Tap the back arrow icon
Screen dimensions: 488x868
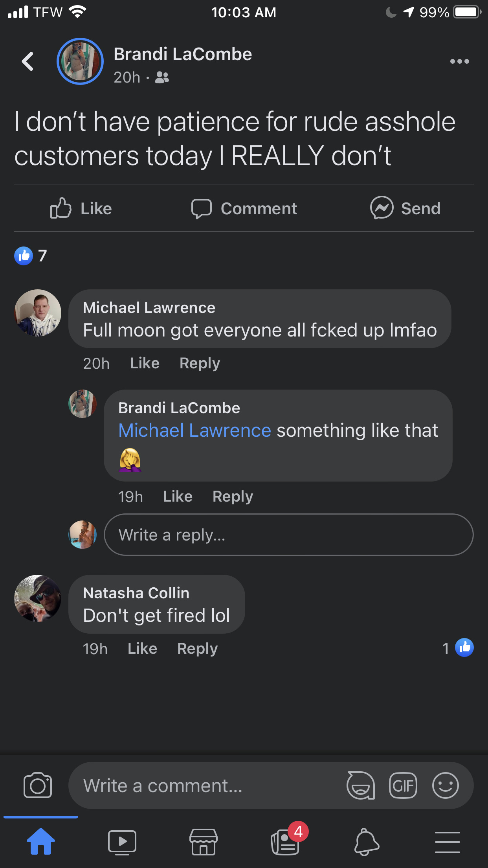[28, 61]
